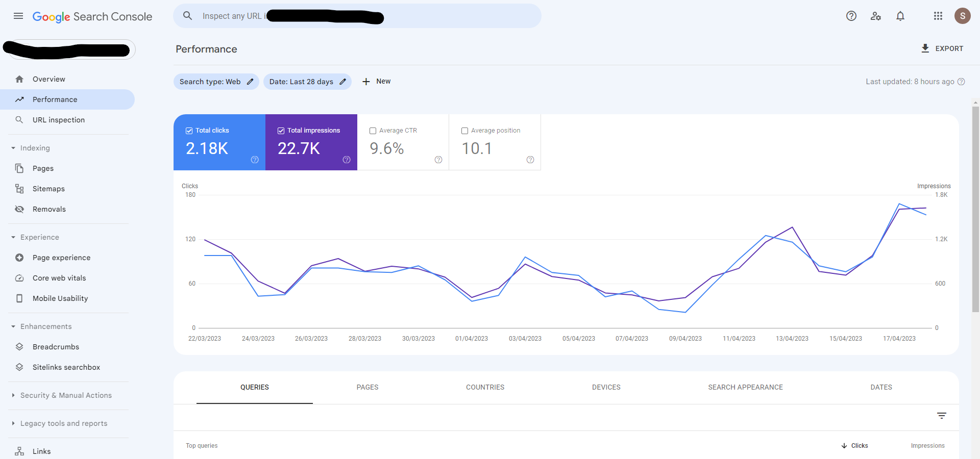This screenshot has width=980, height=459.
Task: Expand Security & Manual Actions section
Action: 13,395
